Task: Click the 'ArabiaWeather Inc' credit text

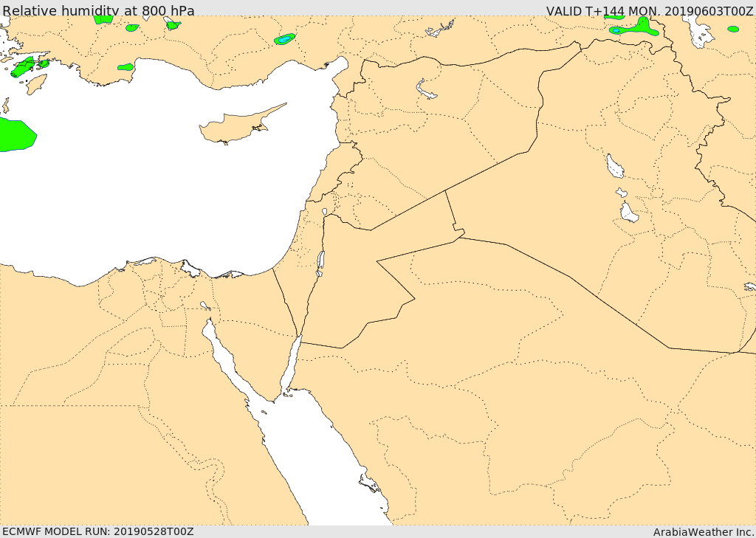Action: point(703,532)
